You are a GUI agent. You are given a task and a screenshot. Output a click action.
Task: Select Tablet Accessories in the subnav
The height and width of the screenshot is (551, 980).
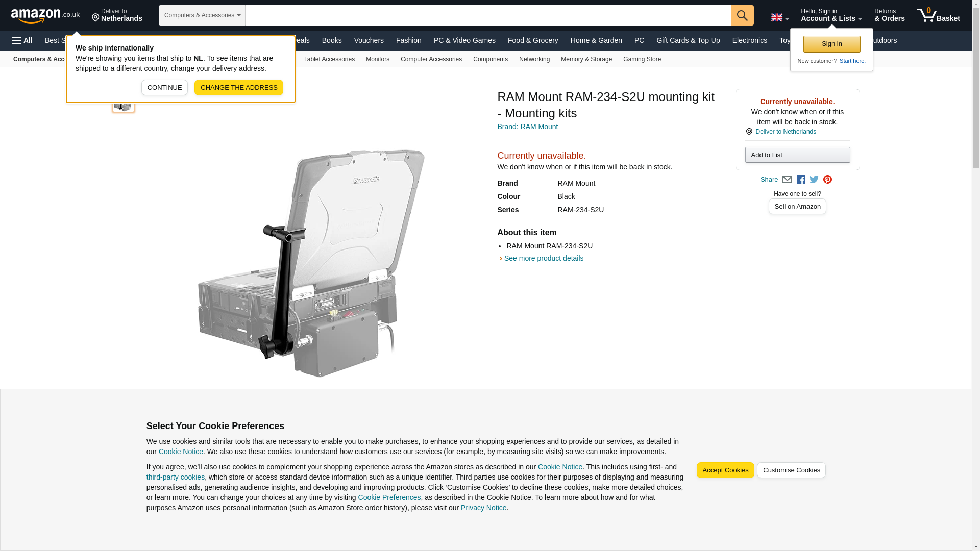329,59
